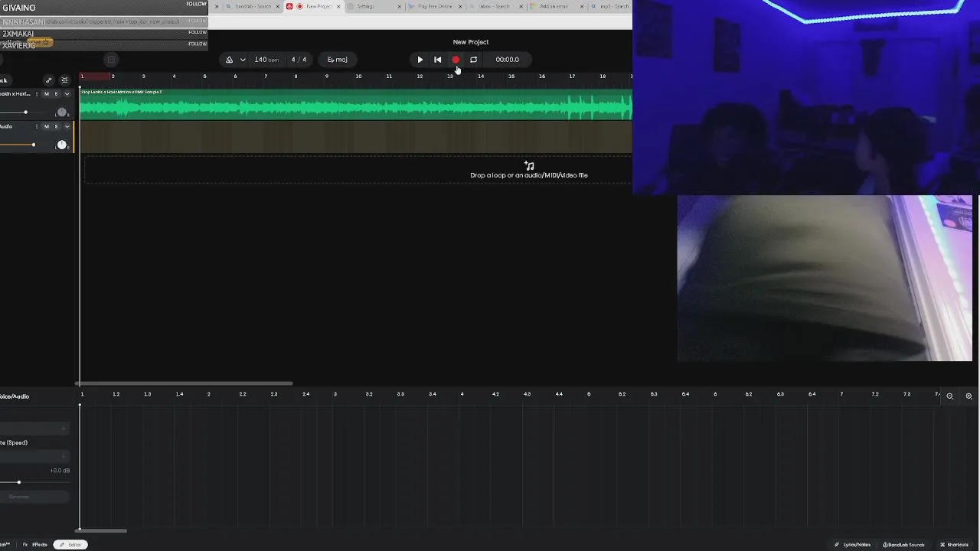Open BandLab Sounds browser
The width and height of the screenshot is (980, 551).
pos(903,545)
